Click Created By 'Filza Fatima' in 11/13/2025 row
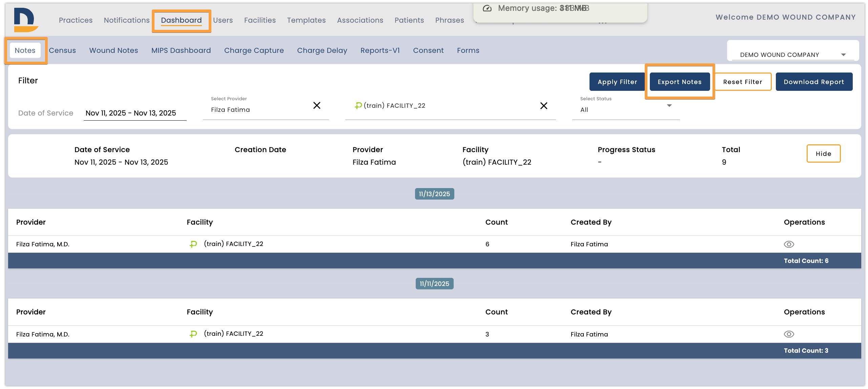The height and width of the screenshot is (389, 868). click(589, 244)
